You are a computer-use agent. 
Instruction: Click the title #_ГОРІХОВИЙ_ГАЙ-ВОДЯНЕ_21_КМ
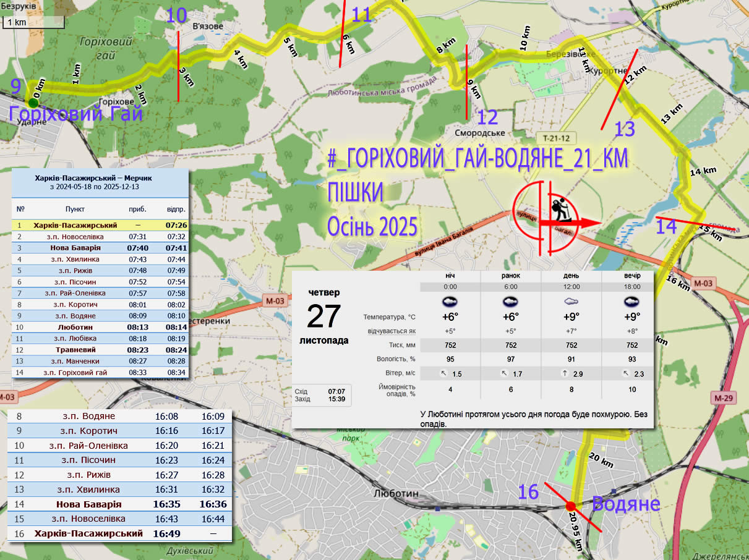click(x=477, y=159)
